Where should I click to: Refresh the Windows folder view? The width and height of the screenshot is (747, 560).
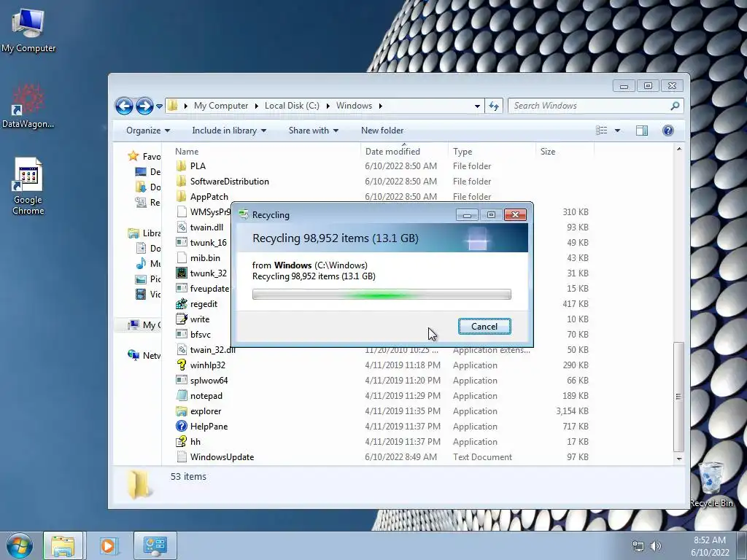point(494,106)
